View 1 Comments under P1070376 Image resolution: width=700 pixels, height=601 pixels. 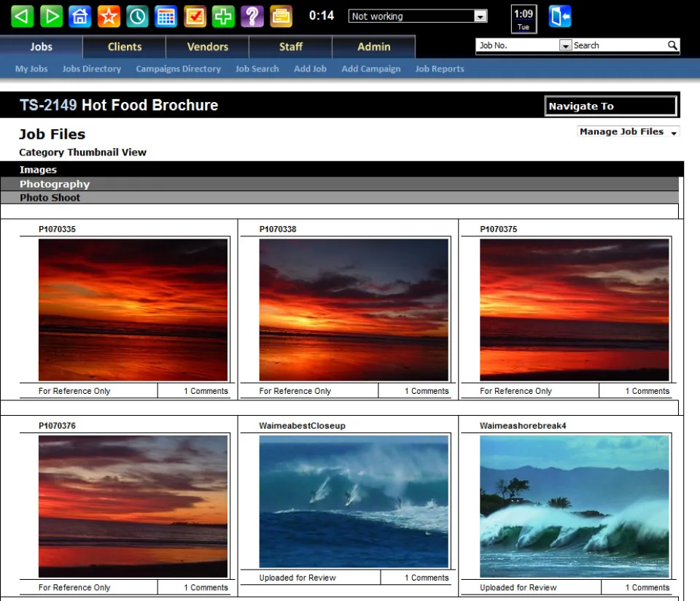(x=206, y=587)
